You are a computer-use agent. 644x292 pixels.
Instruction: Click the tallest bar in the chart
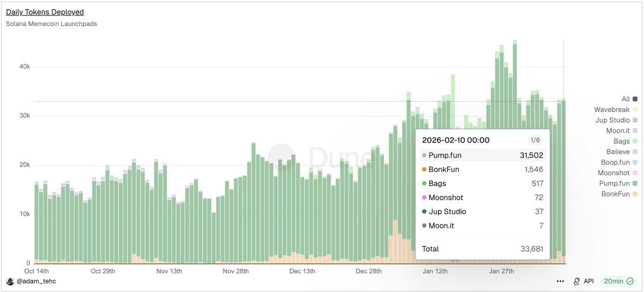click(x=515, y=152)
